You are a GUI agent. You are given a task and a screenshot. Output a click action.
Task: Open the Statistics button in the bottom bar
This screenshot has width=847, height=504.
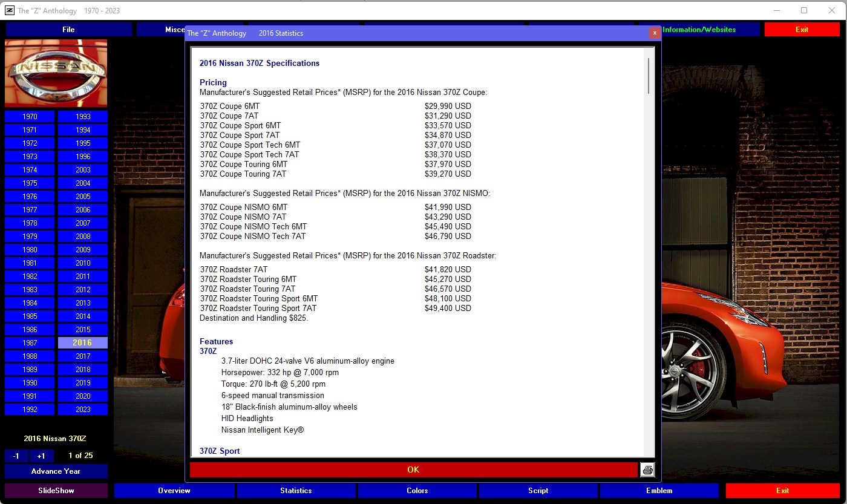pyautogui.click(x=296, y=491)
